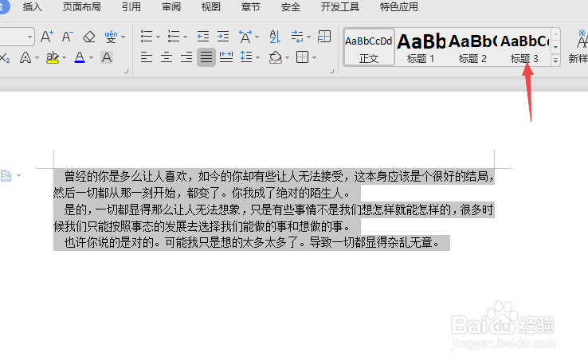This screenshot has width=588, height=364.
Task: Apply paragraph shading fill
Action: pyautogui.click(x=275, y=57)
